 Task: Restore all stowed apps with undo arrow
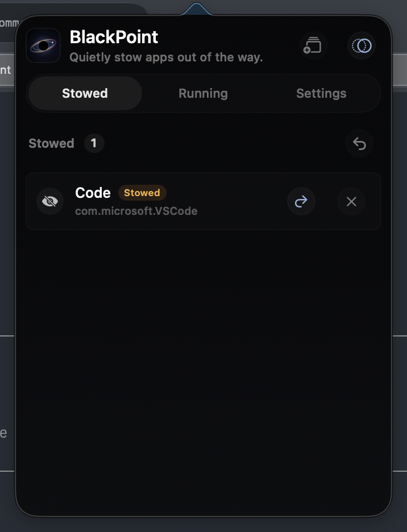(359, 143)
